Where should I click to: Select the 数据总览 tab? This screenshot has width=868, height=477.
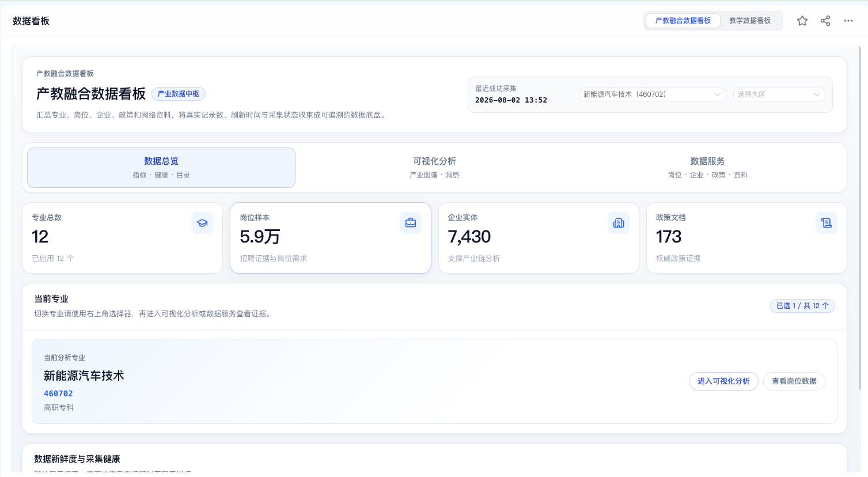pos(161,168)
